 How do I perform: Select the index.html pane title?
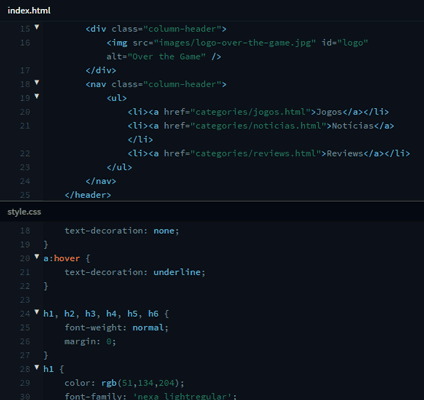coord(29,11)
